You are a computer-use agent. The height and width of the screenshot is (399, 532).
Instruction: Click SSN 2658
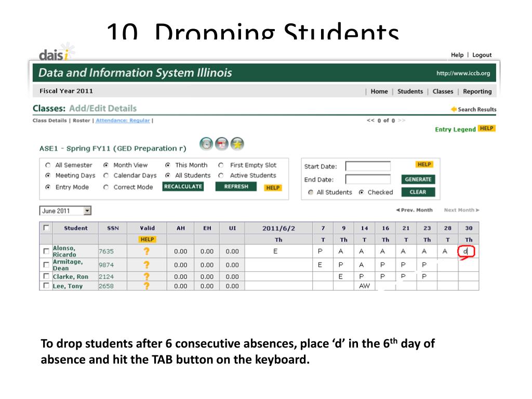pos(106,286)
